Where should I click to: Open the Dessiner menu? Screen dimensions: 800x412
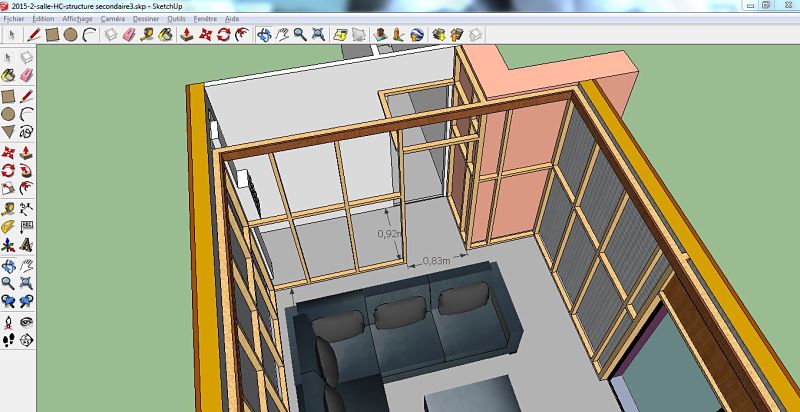(x=146, y=19)
